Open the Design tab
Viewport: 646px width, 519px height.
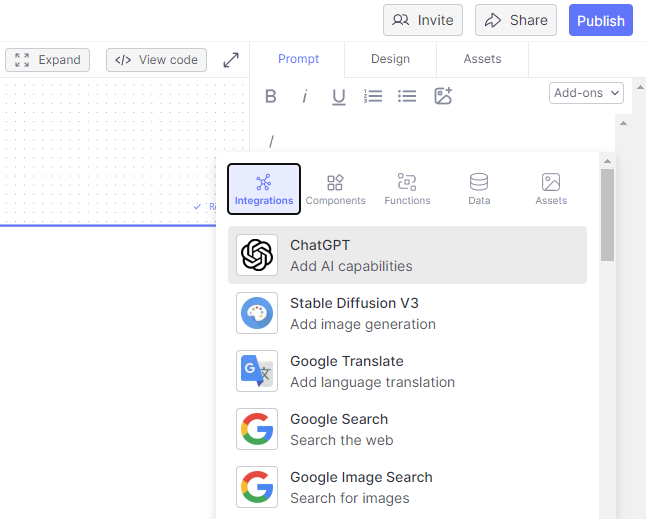tap(390, 59)
